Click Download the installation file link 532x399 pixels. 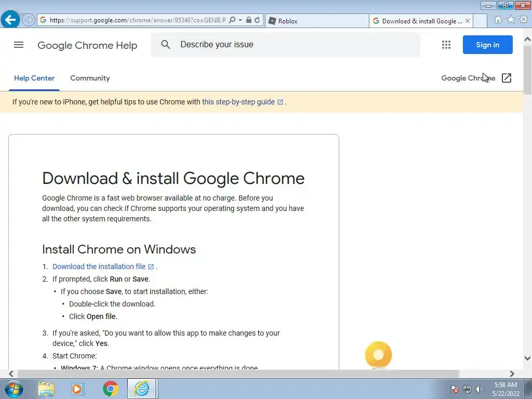(99, 267)
